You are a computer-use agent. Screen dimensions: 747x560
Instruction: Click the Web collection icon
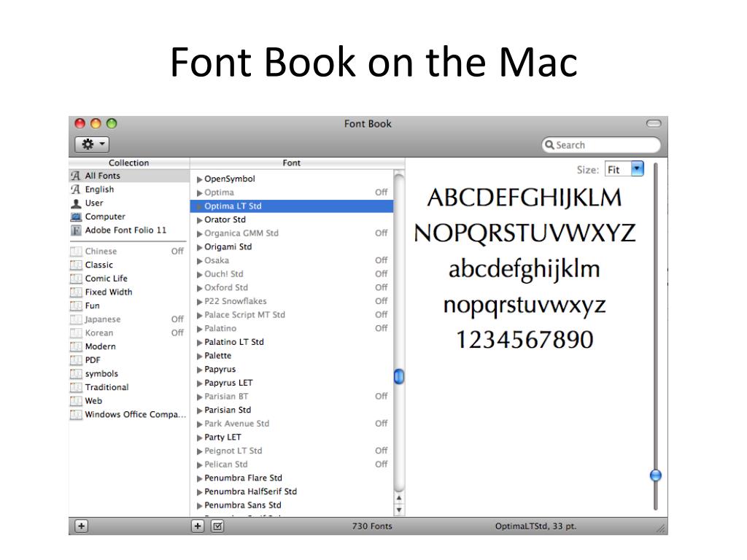tap(76, 401)
